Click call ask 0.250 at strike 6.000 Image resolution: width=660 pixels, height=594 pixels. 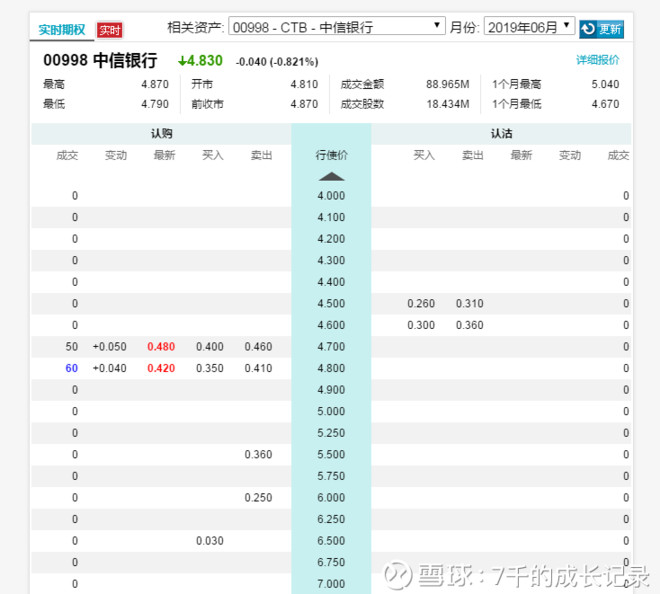258,498
